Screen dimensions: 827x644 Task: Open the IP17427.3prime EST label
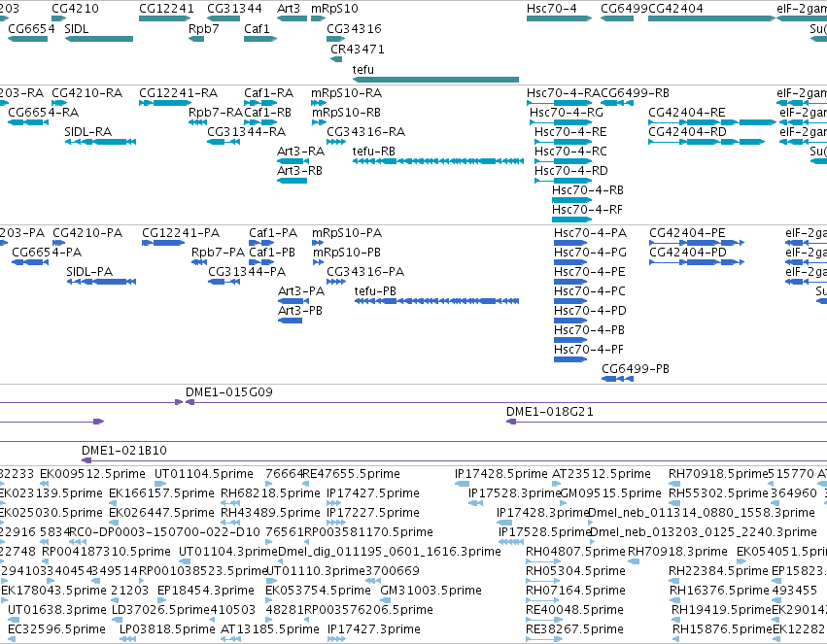point(374,629)
